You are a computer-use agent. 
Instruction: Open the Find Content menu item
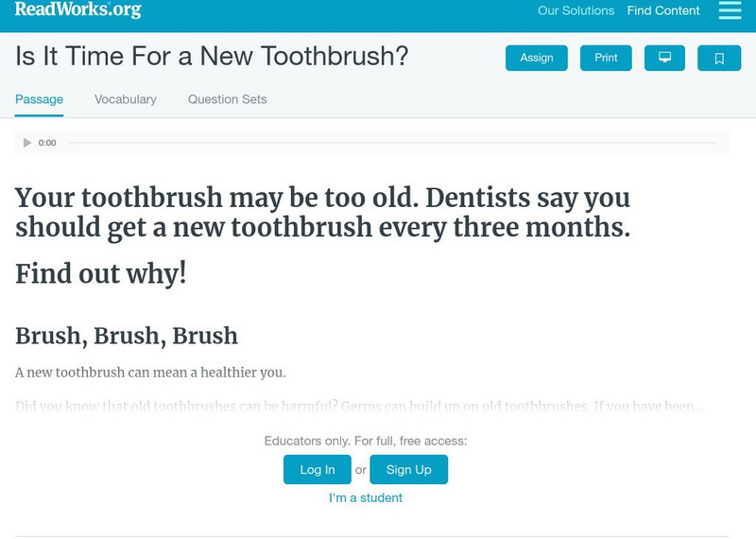[663, 11]
